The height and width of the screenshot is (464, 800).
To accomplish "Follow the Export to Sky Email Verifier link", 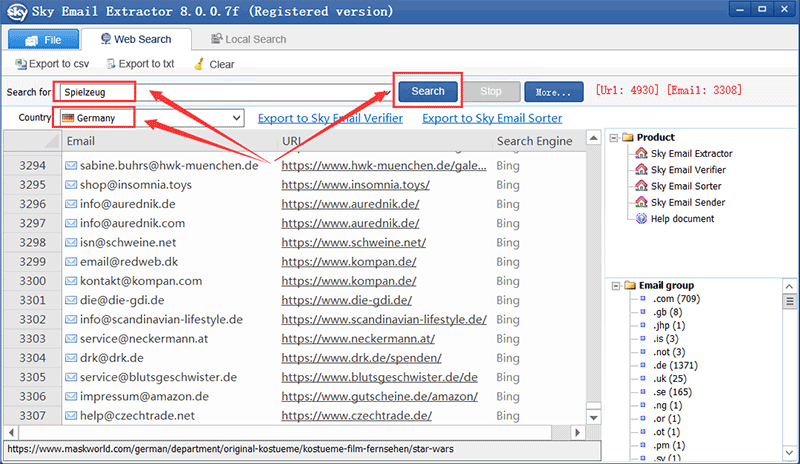I will [x=330, y=118].
